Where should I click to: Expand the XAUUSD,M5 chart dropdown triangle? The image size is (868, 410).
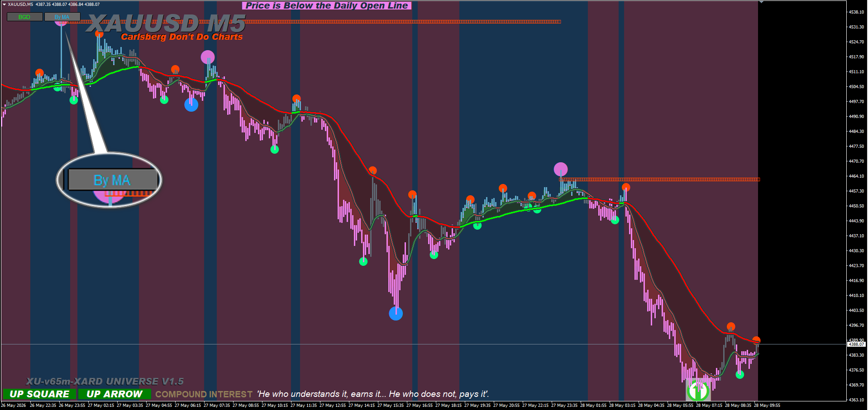click(x=4, y=4)
